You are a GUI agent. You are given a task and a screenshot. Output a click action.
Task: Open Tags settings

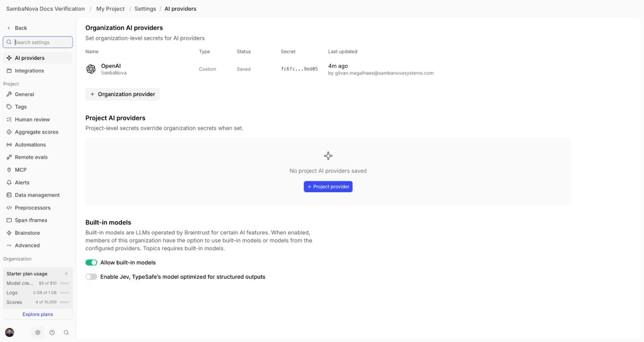[38, 107]
